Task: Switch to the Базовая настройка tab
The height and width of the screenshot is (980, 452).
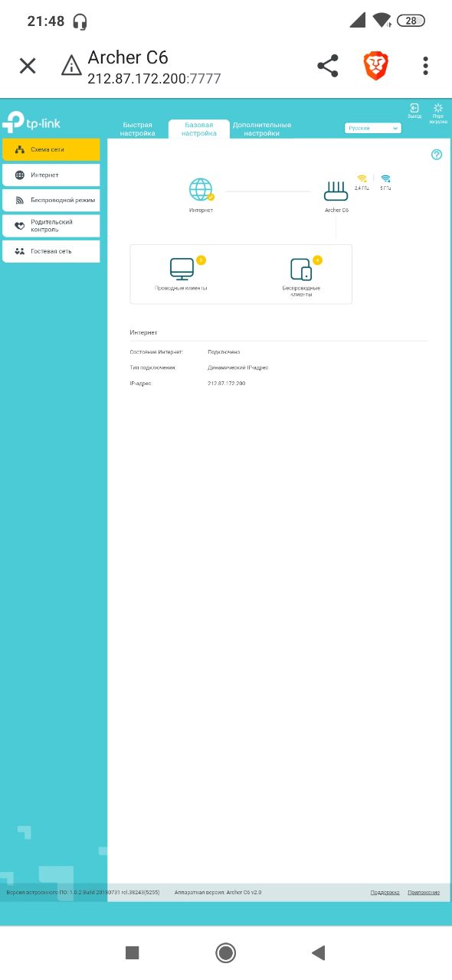Action: point(199,129)
